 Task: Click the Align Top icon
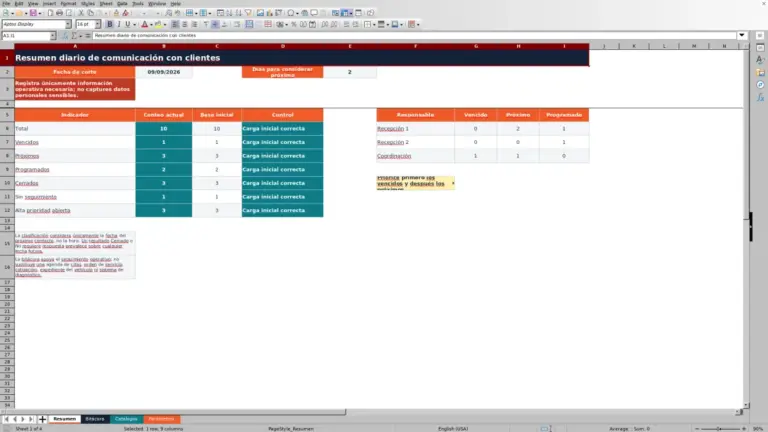(206, 24)
